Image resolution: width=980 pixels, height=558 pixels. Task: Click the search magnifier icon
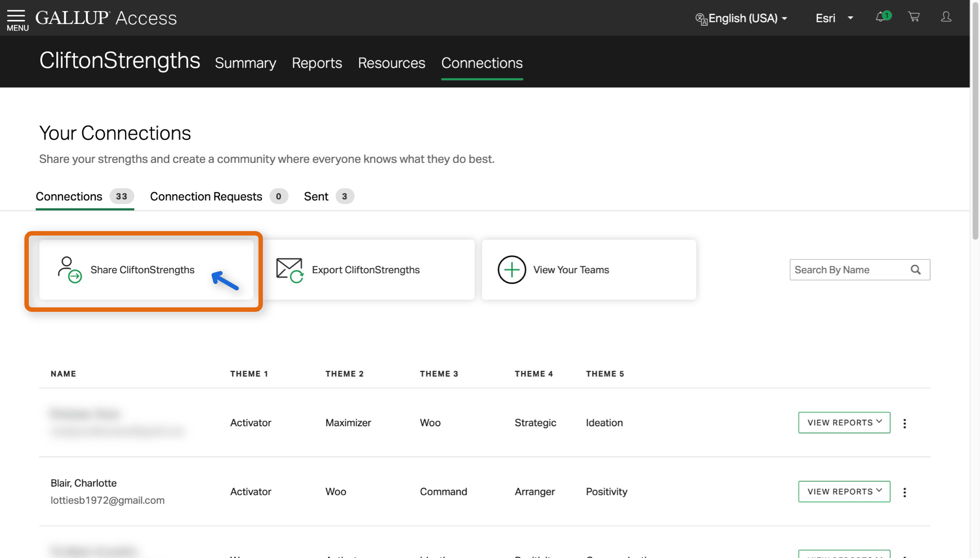coord(916,270)
